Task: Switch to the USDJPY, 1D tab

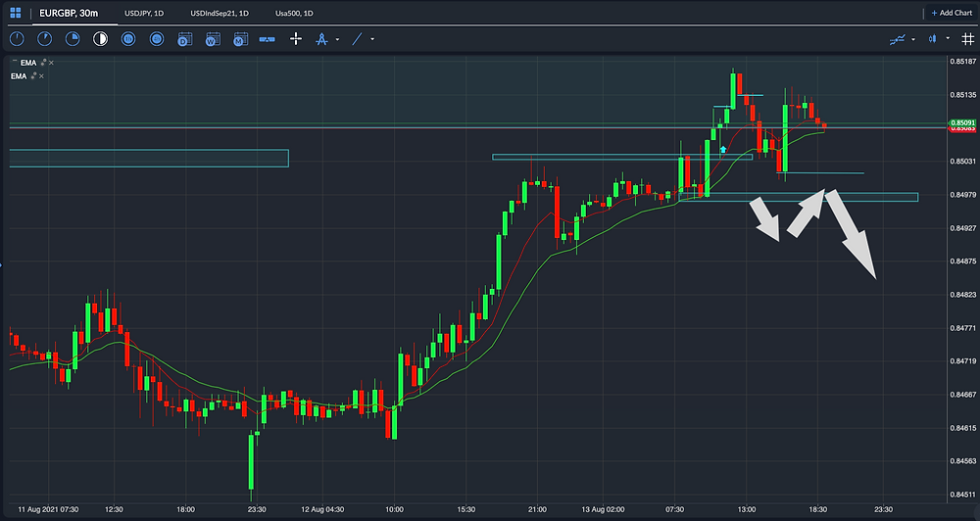Action: (x=144, y=13)
